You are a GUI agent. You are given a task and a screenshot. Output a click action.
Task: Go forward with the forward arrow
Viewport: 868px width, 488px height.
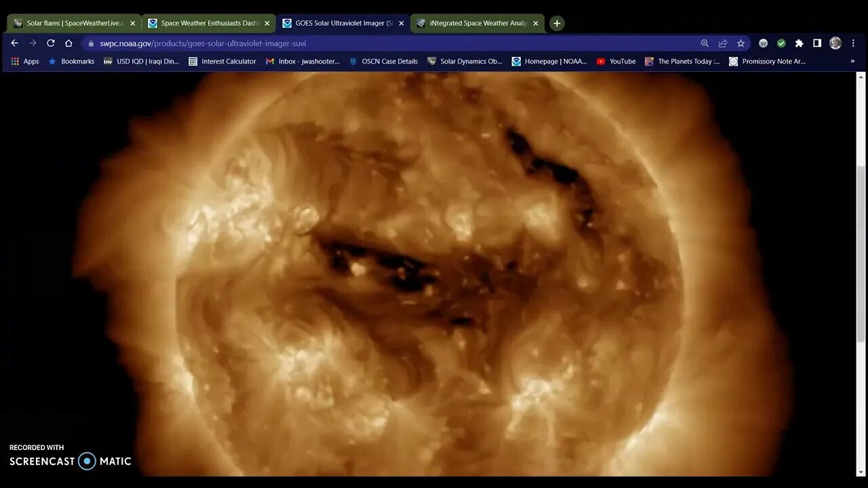(x=33, y=43)
